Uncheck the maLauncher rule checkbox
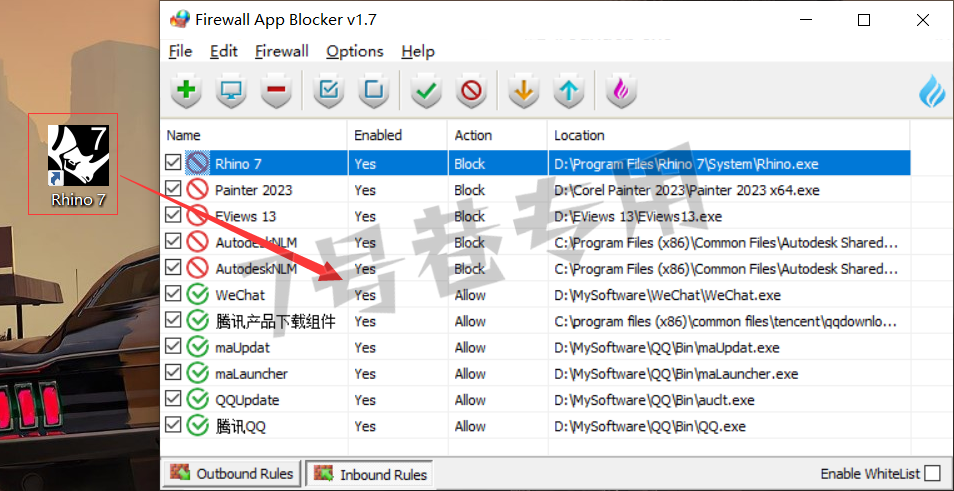 coord(173,372)
